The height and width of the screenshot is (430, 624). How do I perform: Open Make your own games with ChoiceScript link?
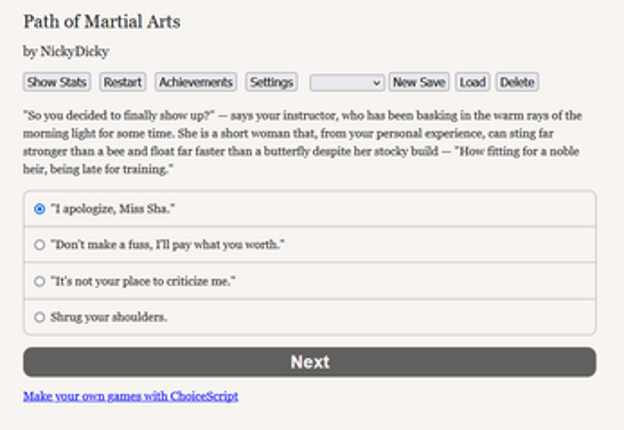pos(131,396)
